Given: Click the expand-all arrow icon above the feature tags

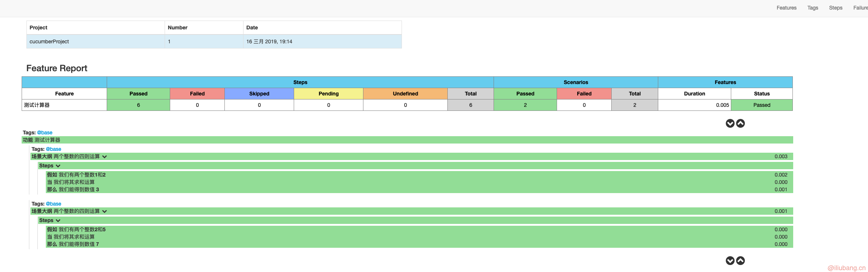Looking at the screenshot, I should coord(730,123).
